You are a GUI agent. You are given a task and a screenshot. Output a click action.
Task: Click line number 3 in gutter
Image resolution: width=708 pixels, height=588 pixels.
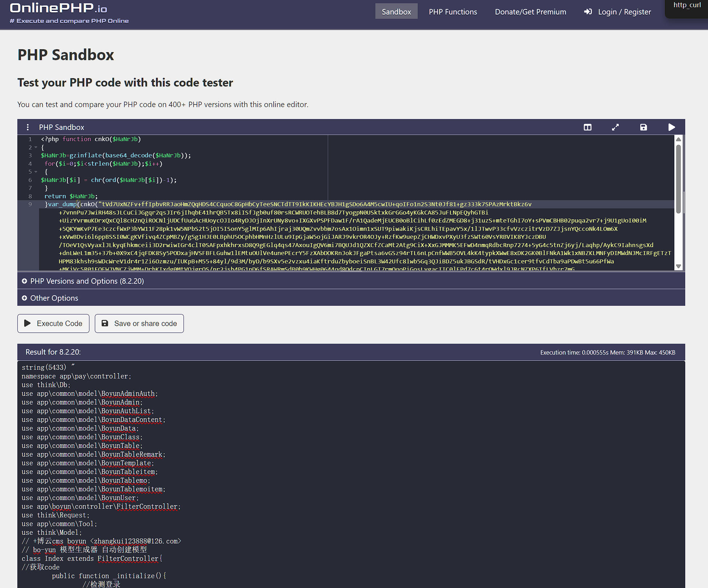tap(30, 156)
